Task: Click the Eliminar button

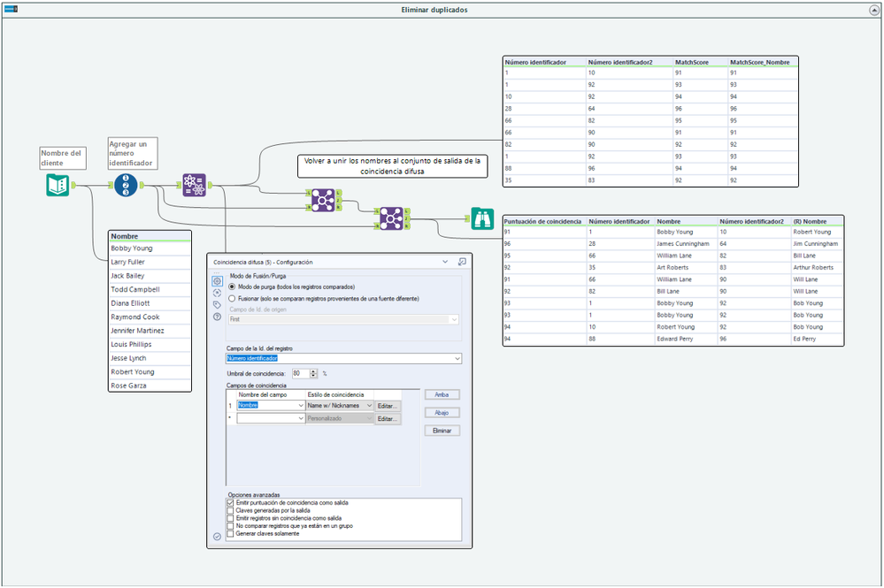Action: click(442, 431)
